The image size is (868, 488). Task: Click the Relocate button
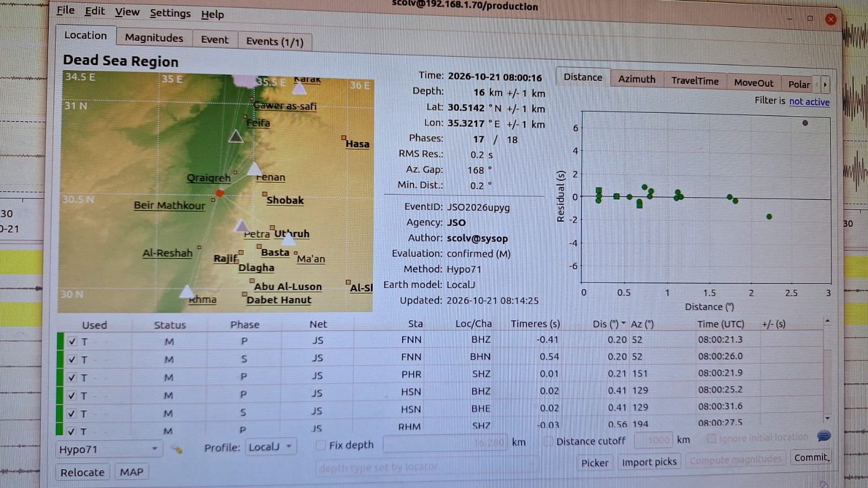click(83, 472)
